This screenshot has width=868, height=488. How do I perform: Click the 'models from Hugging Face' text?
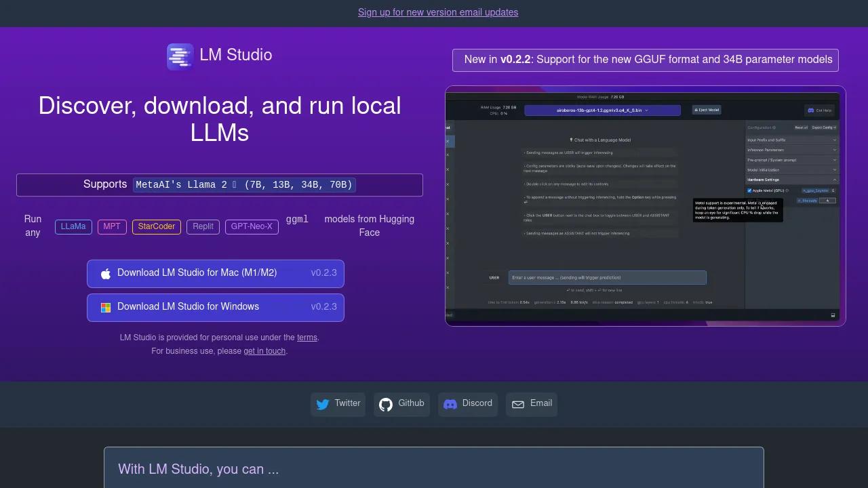click(x=370, y=226)
